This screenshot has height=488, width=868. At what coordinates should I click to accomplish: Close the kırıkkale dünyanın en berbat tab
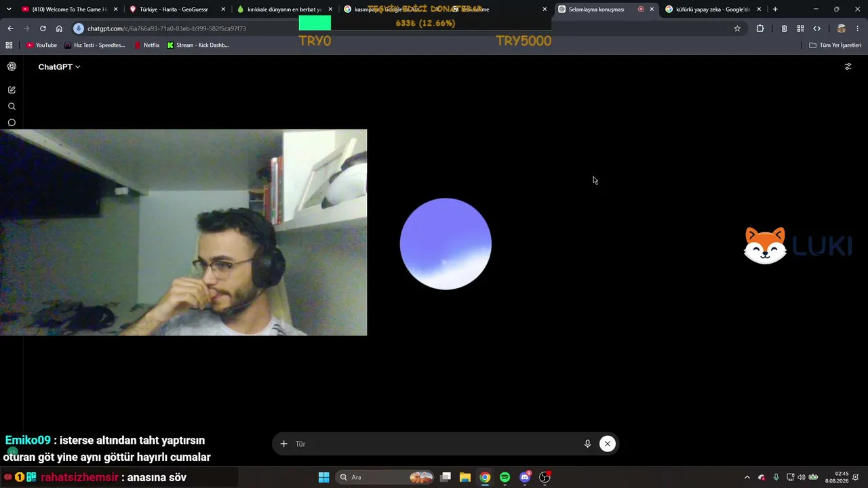click(x=330, y=9)
